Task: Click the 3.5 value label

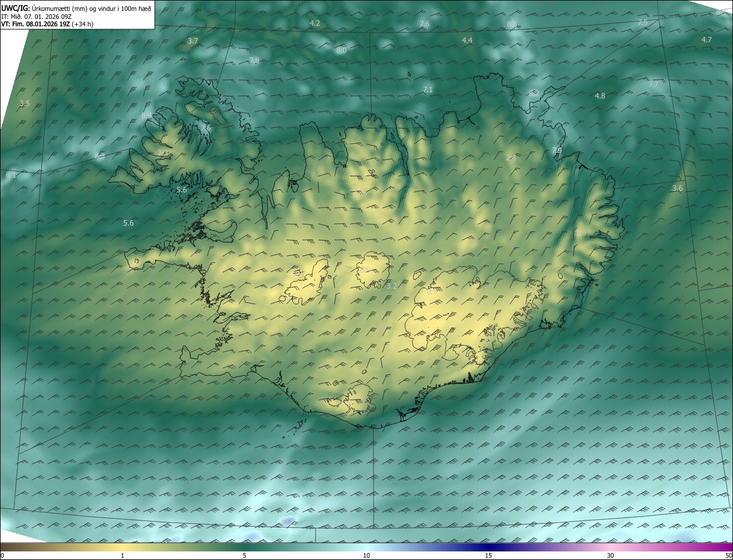Action: point(25,104)
